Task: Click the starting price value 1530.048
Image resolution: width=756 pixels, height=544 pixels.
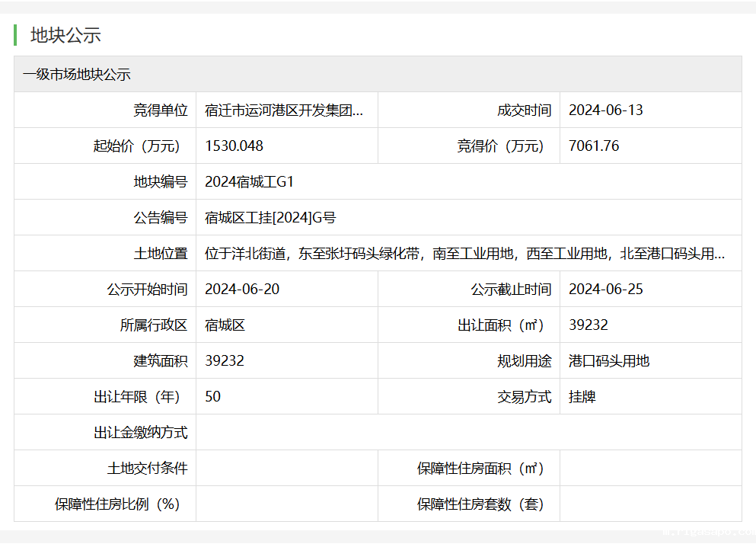Action: click(234, 146)
